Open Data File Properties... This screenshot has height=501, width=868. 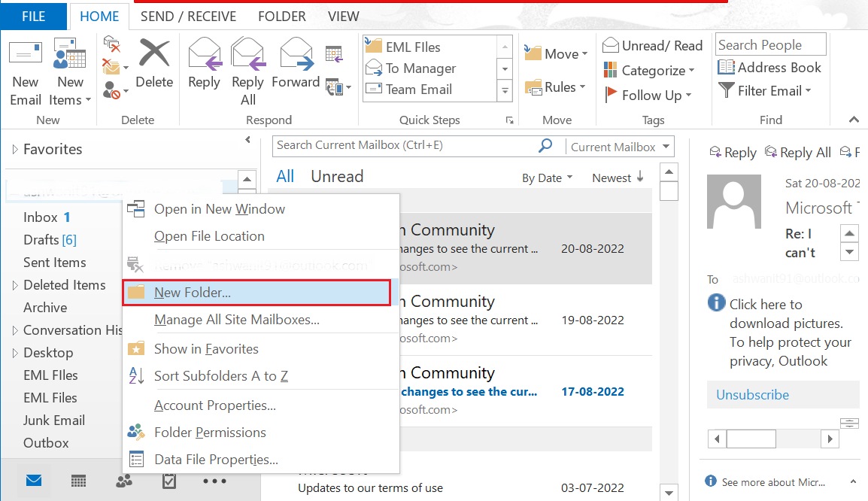point(261,460)
